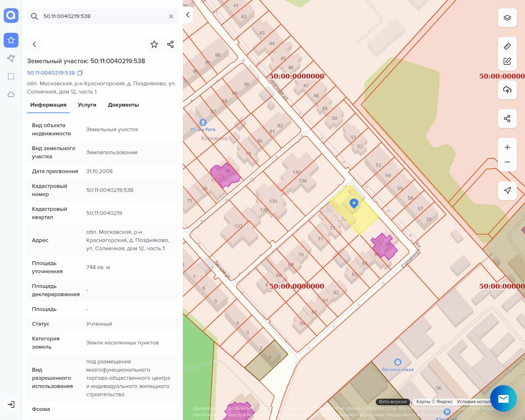525x420 pixels.
Task: Switch to the Услуги tab
Action: coord(87,105)
